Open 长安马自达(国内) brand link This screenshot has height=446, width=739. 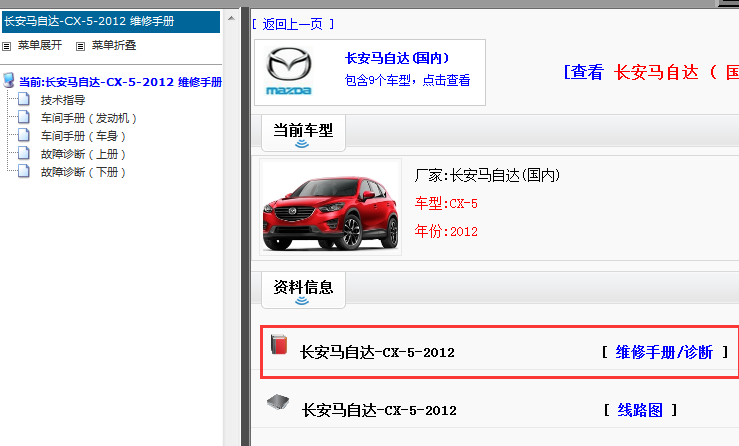click(397, 58)
